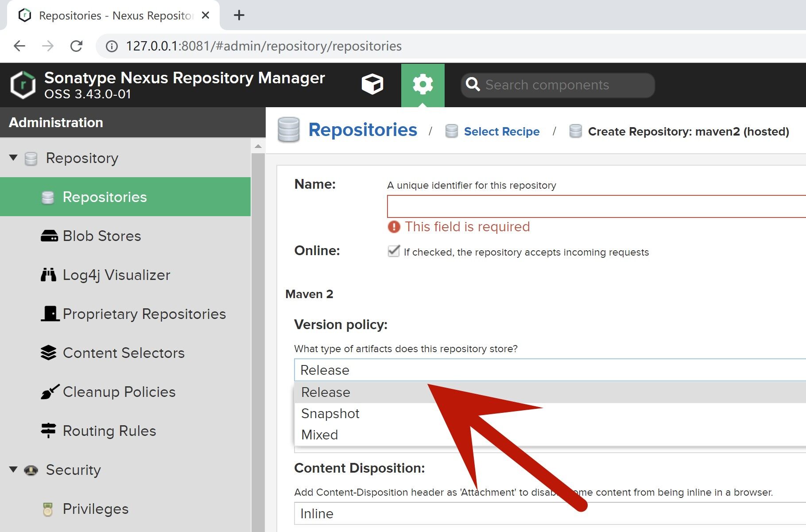Open Content Selectors
The width and height of the screenshot is (806, 532).
coord(124,353)
